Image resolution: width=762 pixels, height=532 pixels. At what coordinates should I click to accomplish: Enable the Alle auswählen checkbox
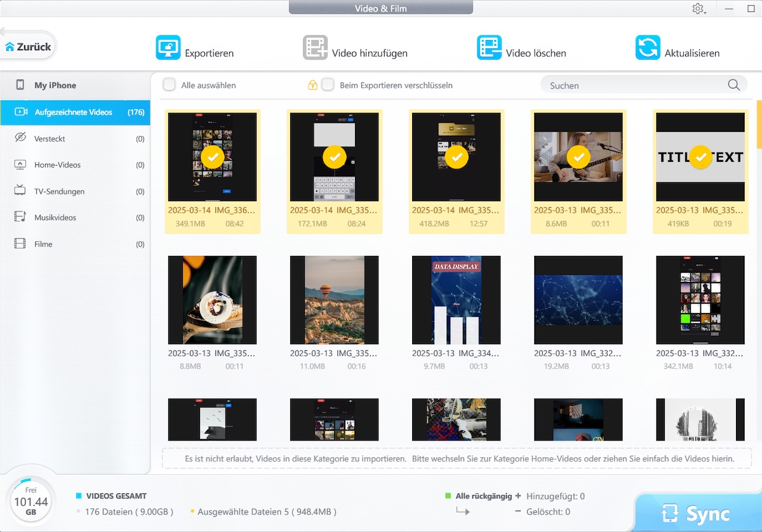(170, 85)
